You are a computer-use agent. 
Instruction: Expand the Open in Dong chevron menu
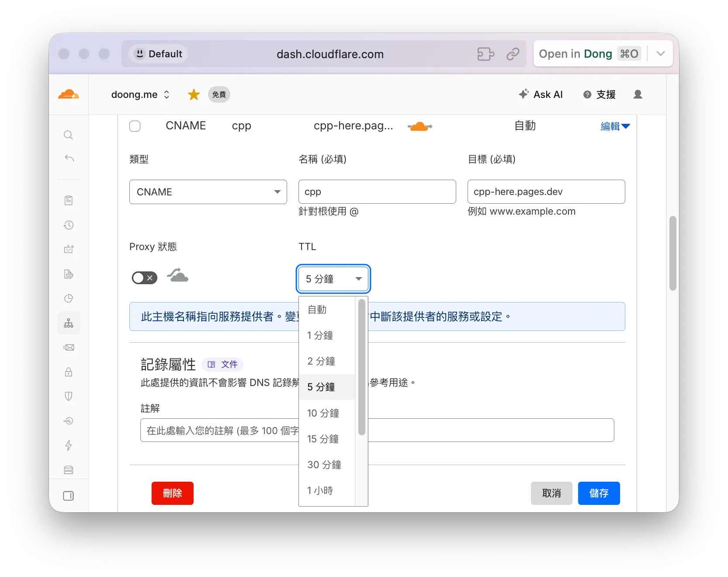(x=660, y=53)
